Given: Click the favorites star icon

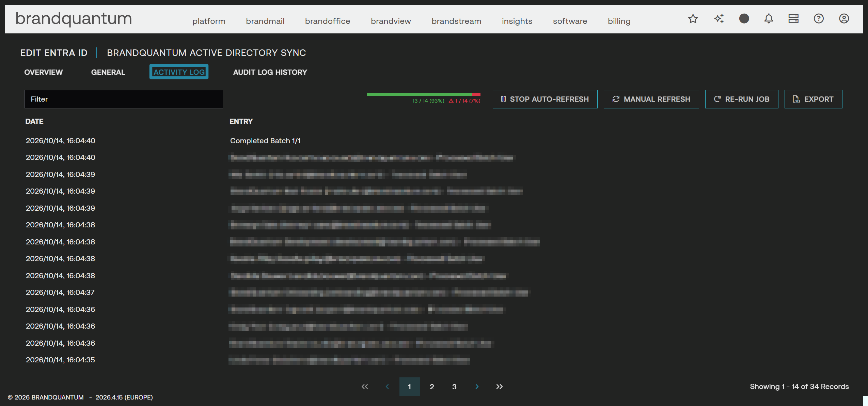Looking at the screenshot, I should pyautogui.click(x=693, y=19).
